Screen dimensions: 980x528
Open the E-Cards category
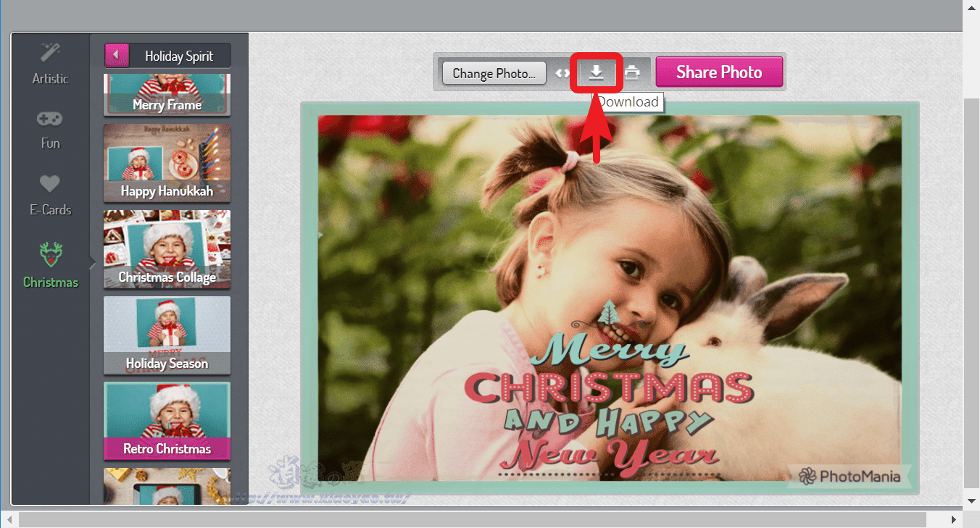point(50,196)
